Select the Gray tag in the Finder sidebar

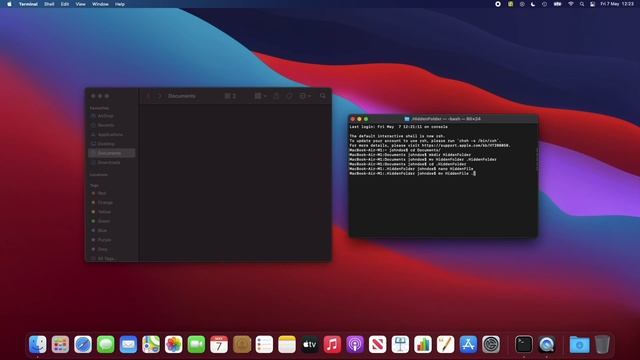(x=112, y=249)
